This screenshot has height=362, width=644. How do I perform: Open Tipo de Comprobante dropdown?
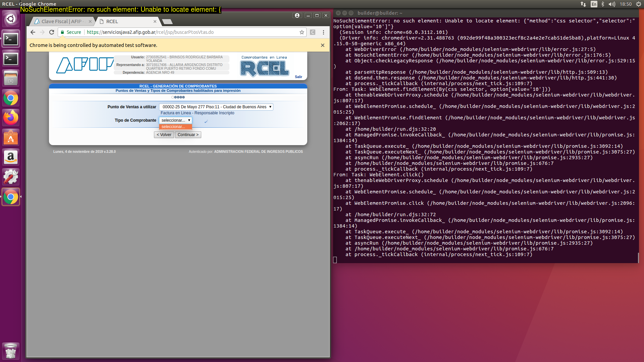pos(175,120)
